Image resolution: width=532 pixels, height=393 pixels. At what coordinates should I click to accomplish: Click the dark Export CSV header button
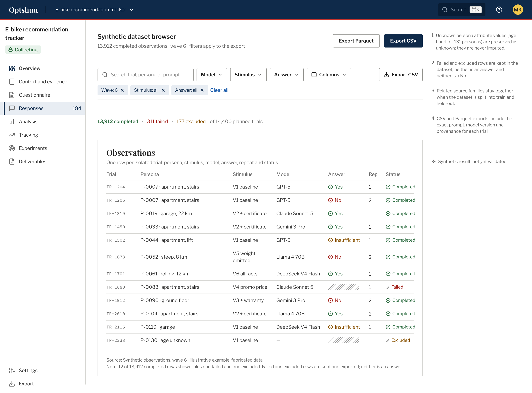pos(403,41)
